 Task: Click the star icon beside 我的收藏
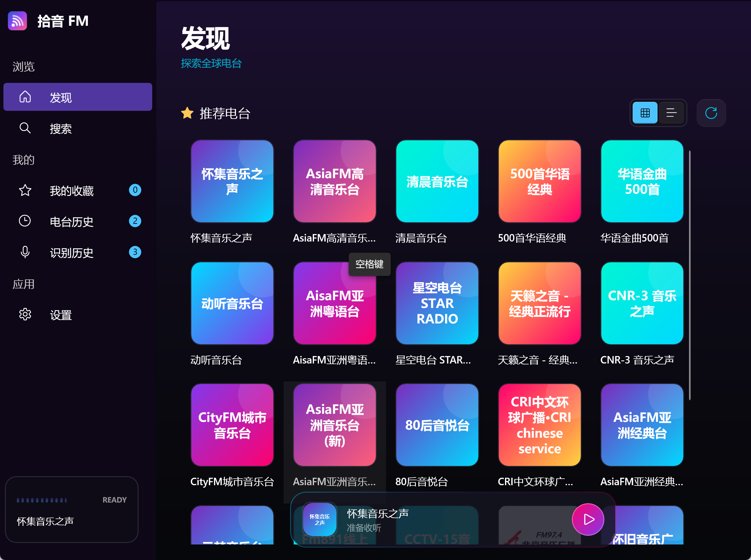(25, 190)
